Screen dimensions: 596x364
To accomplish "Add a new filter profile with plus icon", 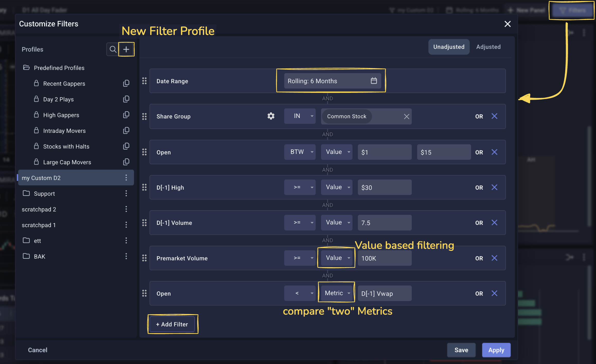I will (x=126, y=49).
